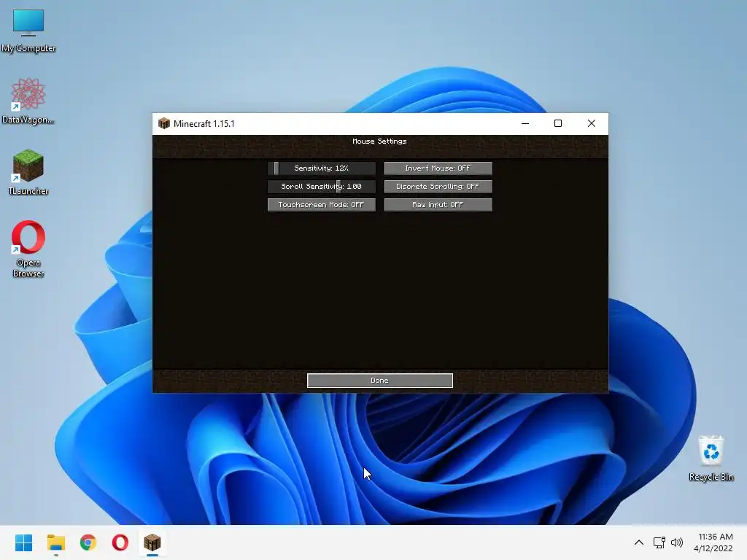Click the Scroll Sensitivity slider

point(321,186)
